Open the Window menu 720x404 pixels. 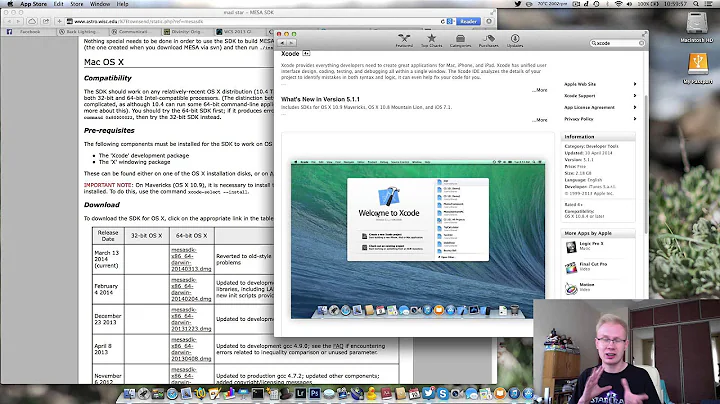tap(100, 4)
